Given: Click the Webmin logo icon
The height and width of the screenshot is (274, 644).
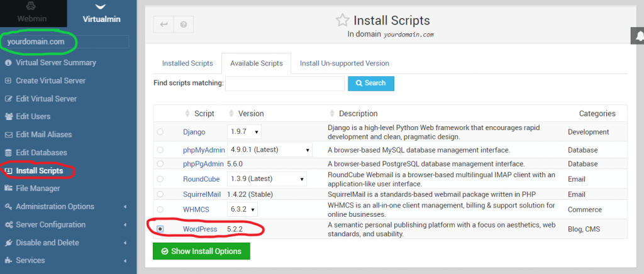Looking at the screenshot, I should point(31,6).
